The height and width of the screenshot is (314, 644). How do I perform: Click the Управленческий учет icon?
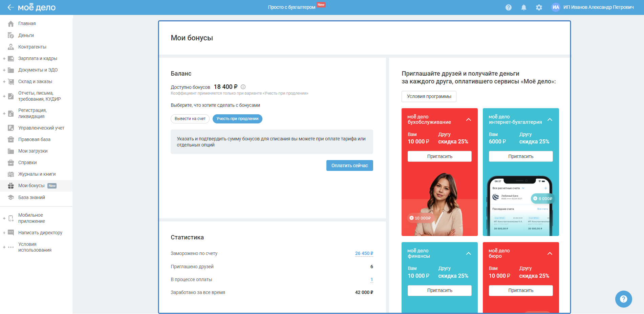11,128
